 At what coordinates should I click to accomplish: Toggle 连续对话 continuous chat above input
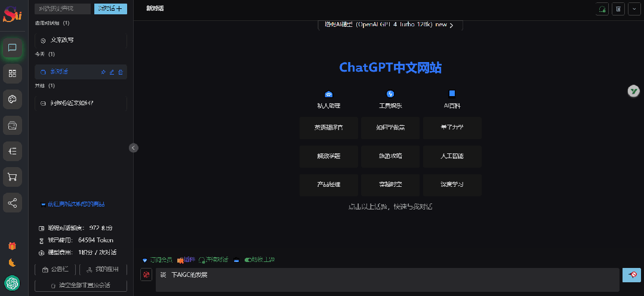214,260
